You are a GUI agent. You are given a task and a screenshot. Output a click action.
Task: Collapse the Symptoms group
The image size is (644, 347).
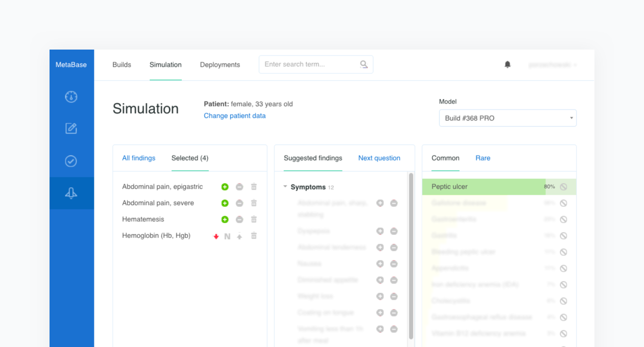point(285,187)
